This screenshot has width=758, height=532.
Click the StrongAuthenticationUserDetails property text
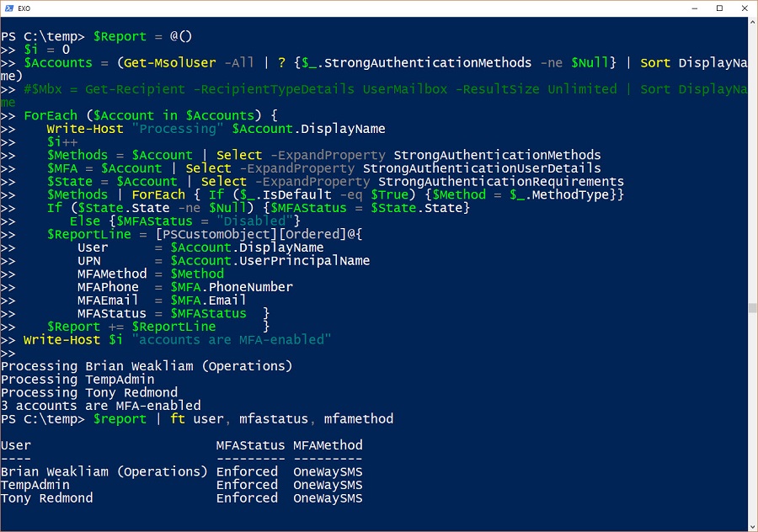coord(481,168)
